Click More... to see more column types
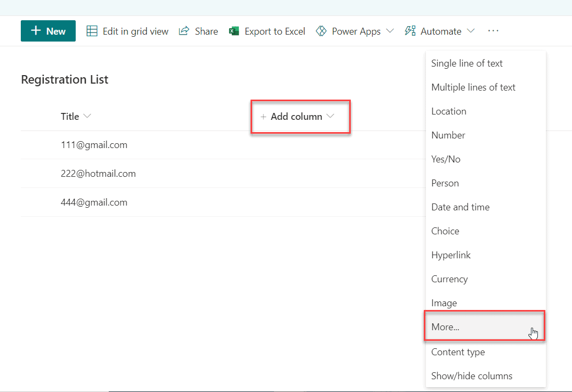This screenshot has width=572, height=392. (x=446, y=326)
